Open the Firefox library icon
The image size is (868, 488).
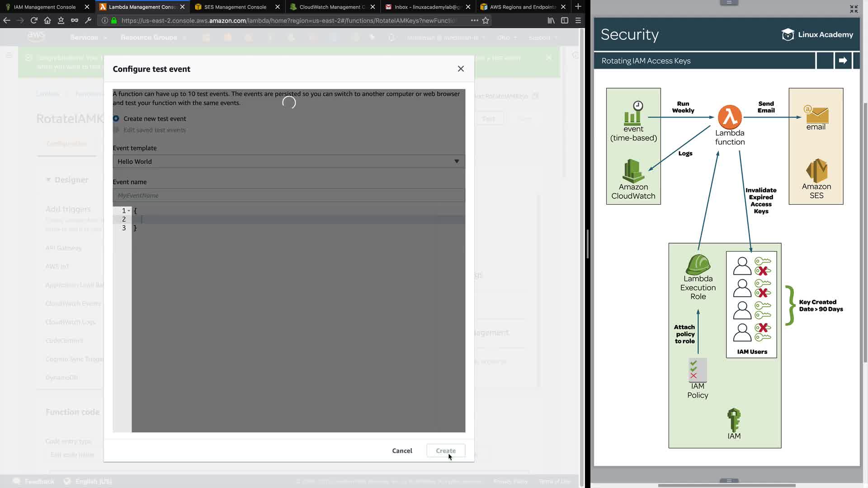click(551, 20)
